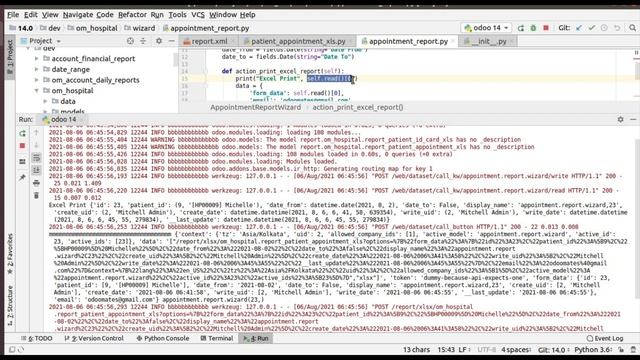Hide the Project tool window

[x=171, y=41]
